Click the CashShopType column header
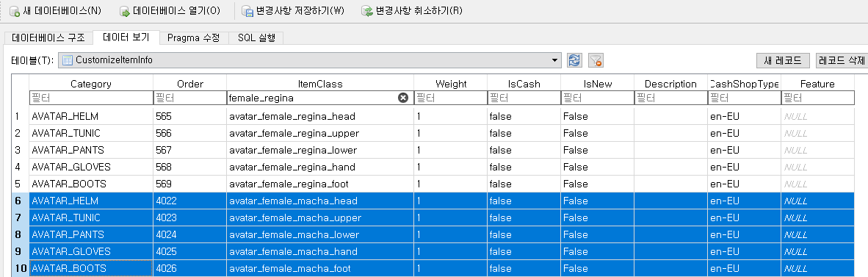Viewport: 868px width, 277px height. click(x=744, y=84)
